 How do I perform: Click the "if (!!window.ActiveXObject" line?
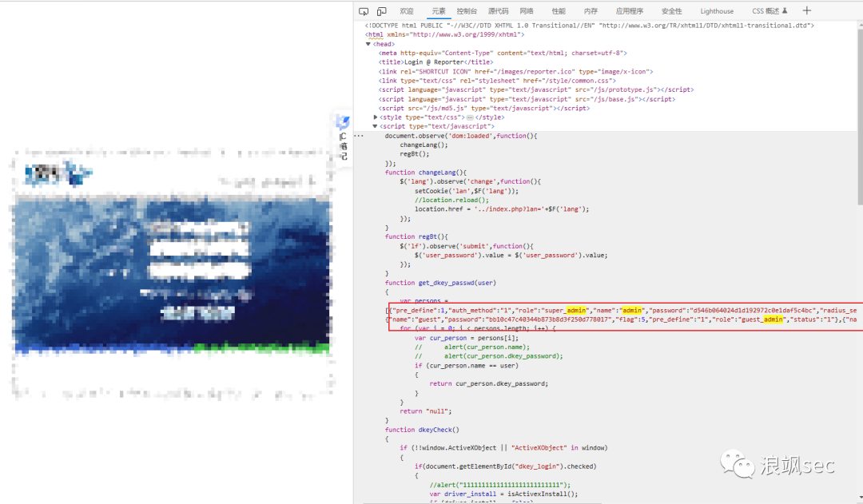tap(503, 448)
